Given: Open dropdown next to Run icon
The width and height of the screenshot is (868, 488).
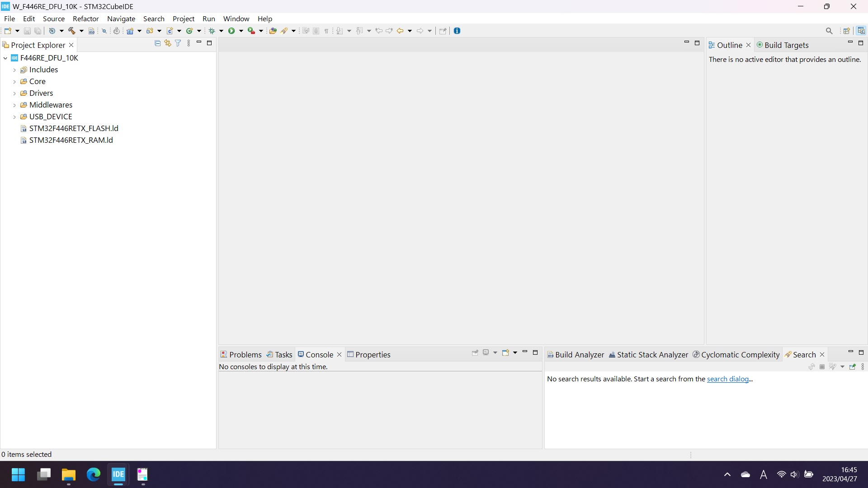Looking at the screenshot, I should click(241, 31).
